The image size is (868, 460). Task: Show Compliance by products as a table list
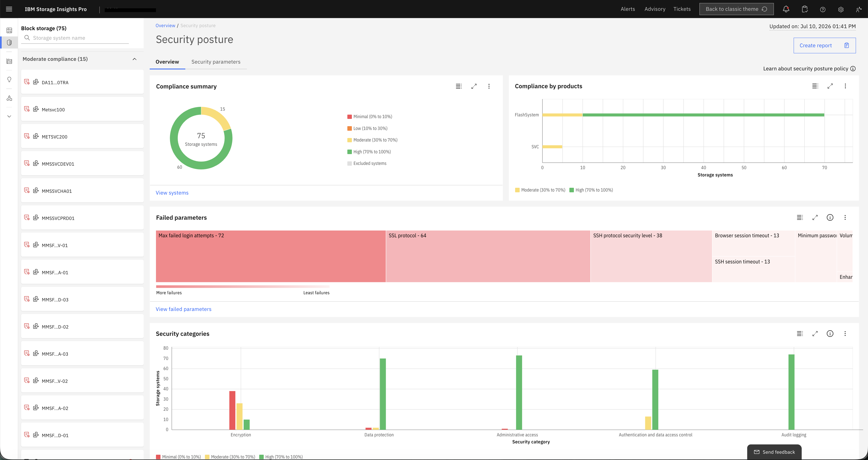click(815, 86)
